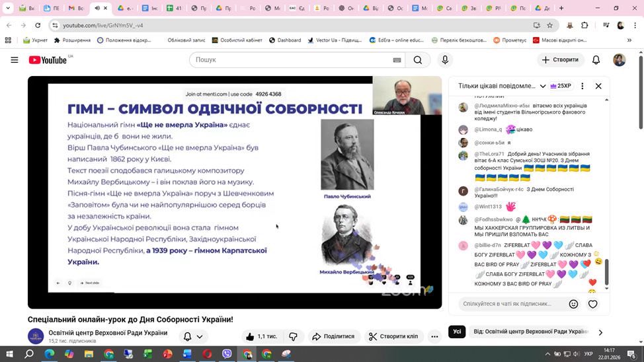The height and width of the screenshot is (362, 644).
Task: Open 'Dashboard' bookmark
Action: [x=285, y=40]
